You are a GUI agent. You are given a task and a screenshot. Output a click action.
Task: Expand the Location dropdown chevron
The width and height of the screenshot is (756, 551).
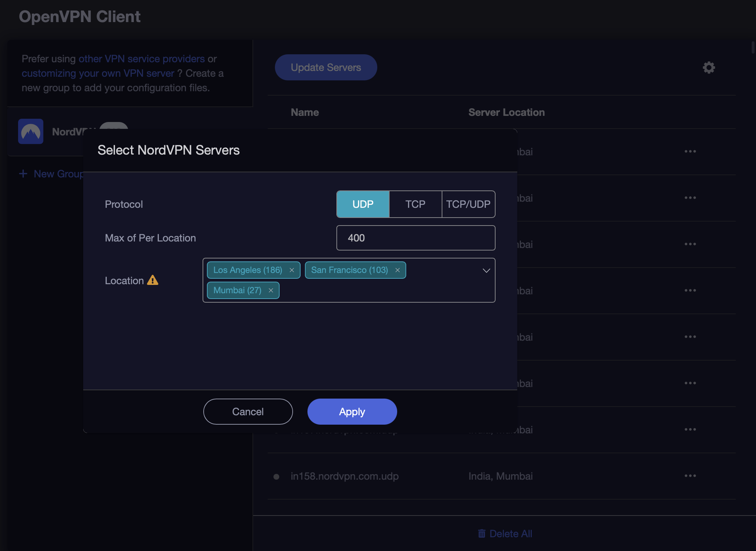486,270
